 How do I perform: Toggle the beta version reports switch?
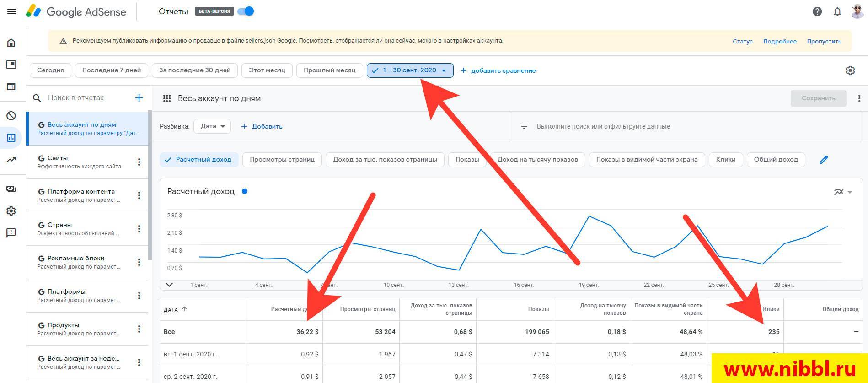pos(246,11)
